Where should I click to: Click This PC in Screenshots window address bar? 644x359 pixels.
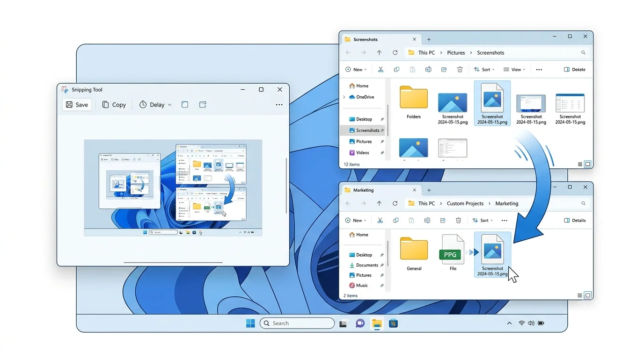coord(426,53)
